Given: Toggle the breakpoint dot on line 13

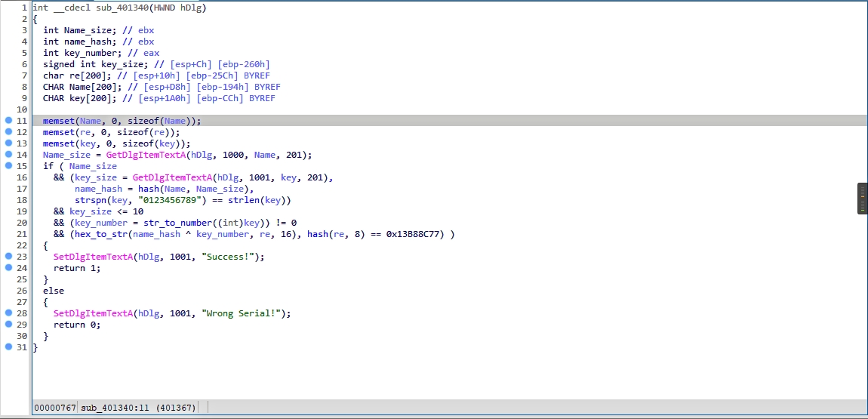Looking at the screenshot, I should point(8,143).
